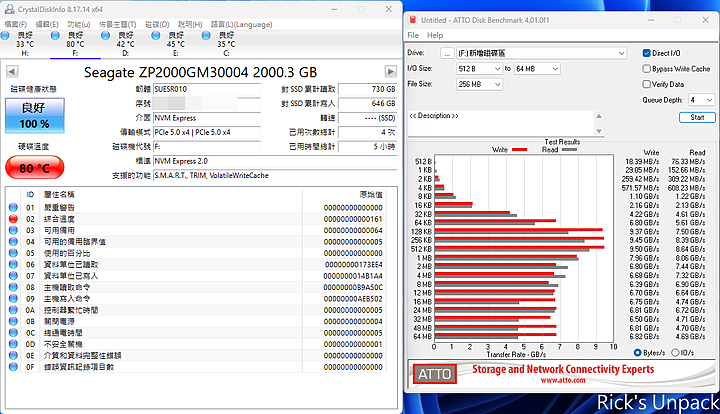This screenshot has width=720, height=414.
Task: Enable Bypass Write Cache option
Action: (x=647, y=69)
